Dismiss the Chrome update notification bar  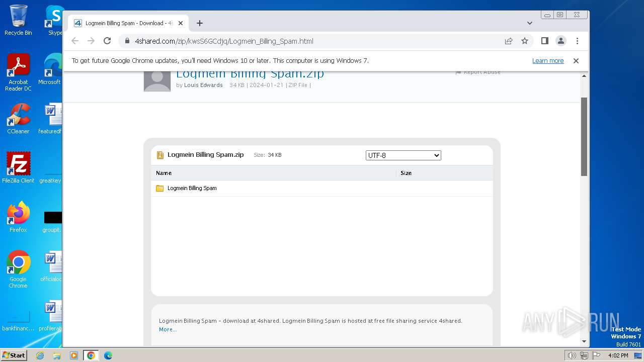click(x=576, y=61)
